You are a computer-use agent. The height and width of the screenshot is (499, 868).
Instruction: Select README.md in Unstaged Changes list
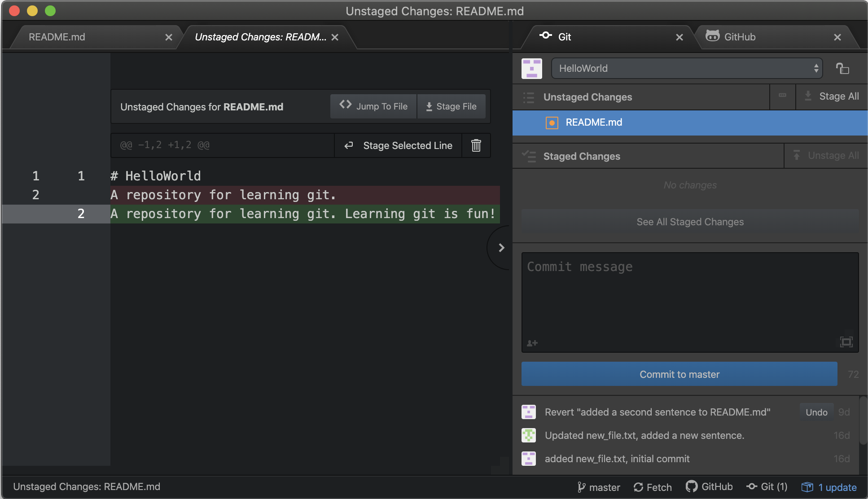coord(594,123)
